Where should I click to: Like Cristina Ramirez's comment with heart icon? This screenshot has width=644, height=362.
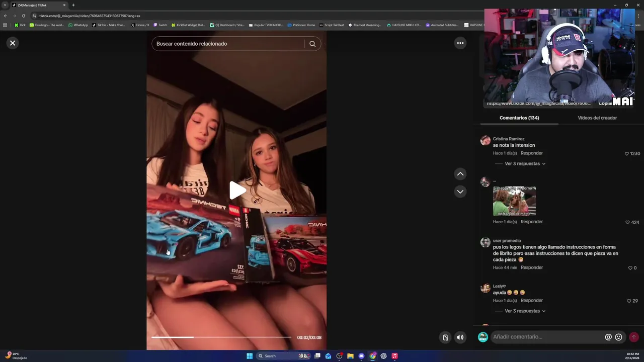click(627, 154)
